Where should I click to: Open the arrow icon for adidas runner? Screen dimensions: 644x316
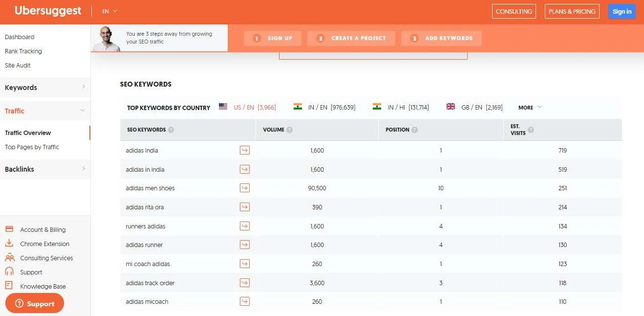coord(245,245)
